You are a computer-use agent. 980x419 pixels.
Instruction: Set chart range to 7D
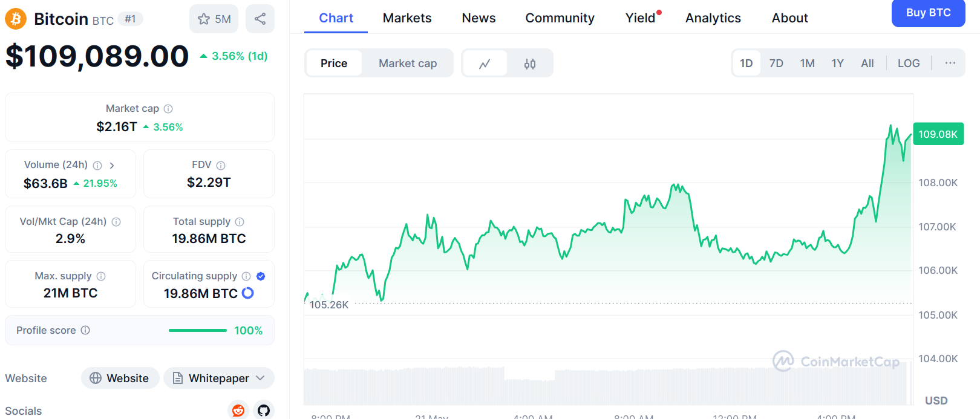[x=776, y=63]
